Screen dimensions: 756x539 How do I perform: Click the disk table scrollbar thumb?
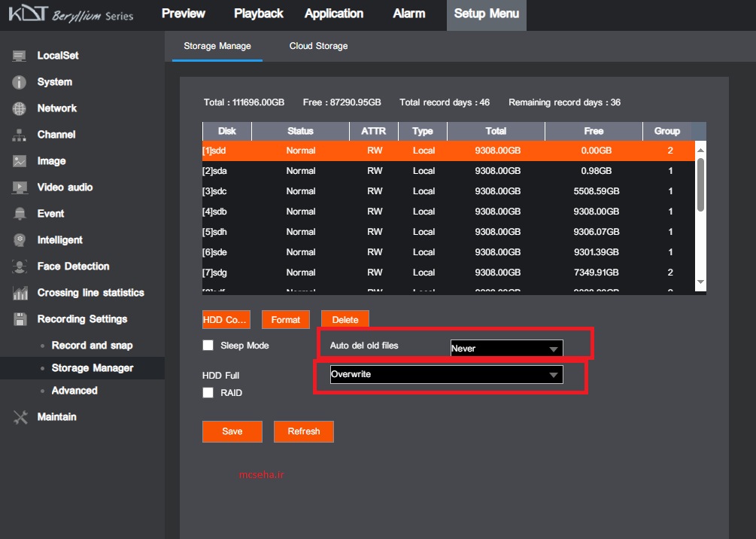pyautogui.click(x=700, y=184)
